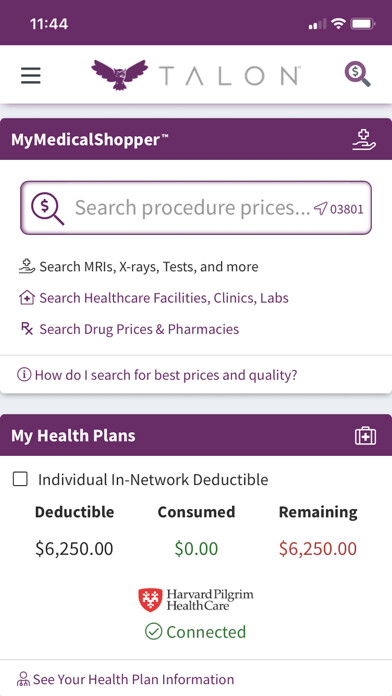Viewport: 392px width, 696px height.
Task: Open the hamburger menu
Action: coord(31,75)
